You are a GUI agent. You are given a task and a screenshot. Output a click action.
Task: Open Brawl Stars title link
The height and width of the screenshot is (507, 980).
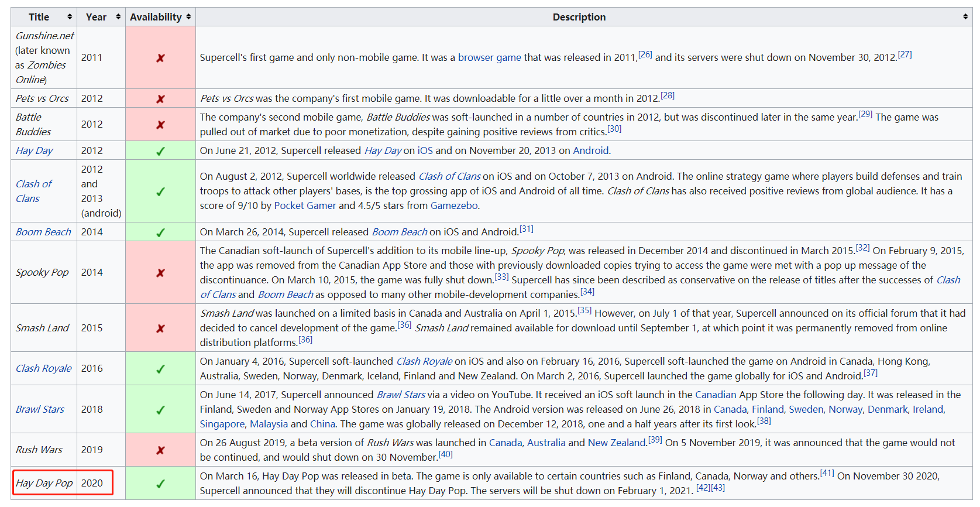pos(40,409)
